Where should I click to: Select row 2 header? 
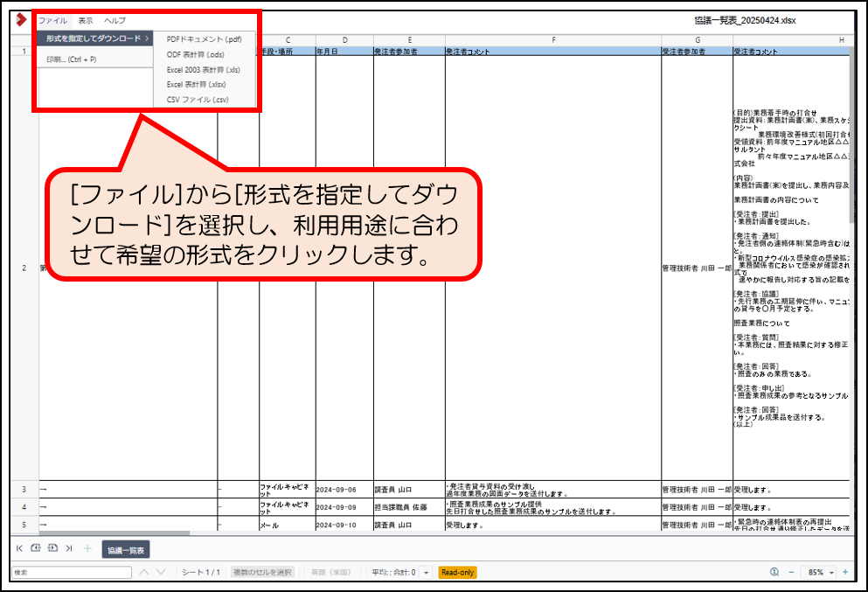(x=24, y=268)
